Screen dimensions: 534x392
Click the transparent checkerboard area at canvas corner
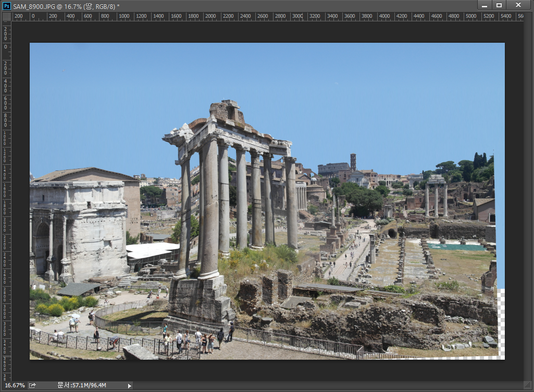tap(501, 323)
